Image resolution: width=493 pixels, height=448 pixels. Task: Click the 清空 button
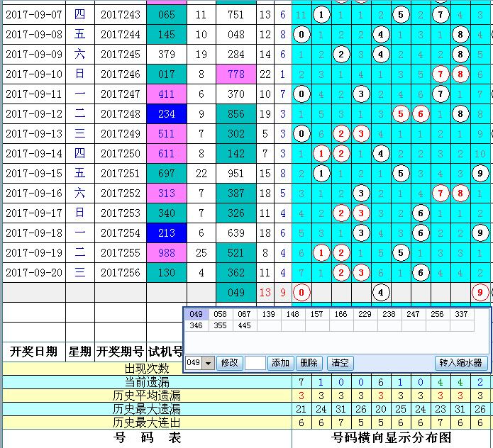pos(340,363)
